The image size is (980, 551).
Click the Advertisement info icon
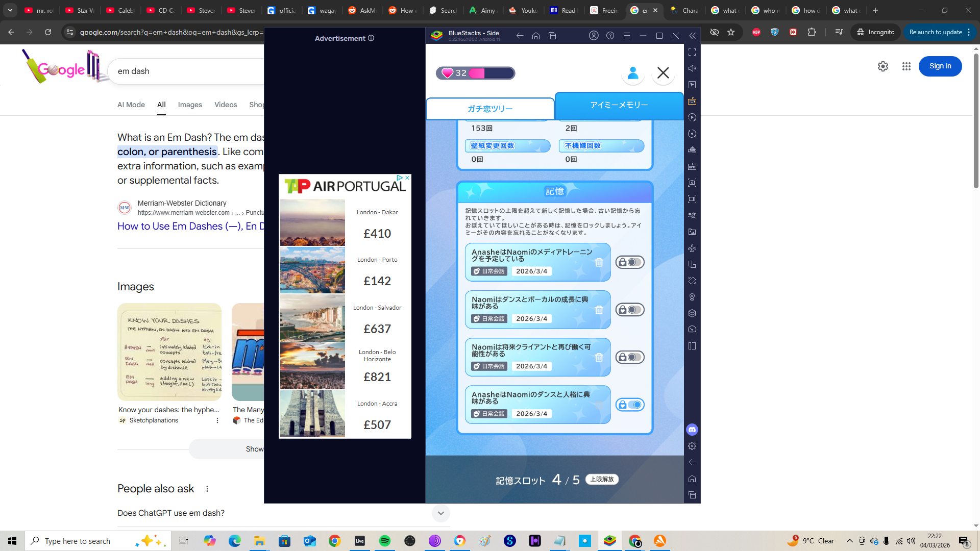371,38
